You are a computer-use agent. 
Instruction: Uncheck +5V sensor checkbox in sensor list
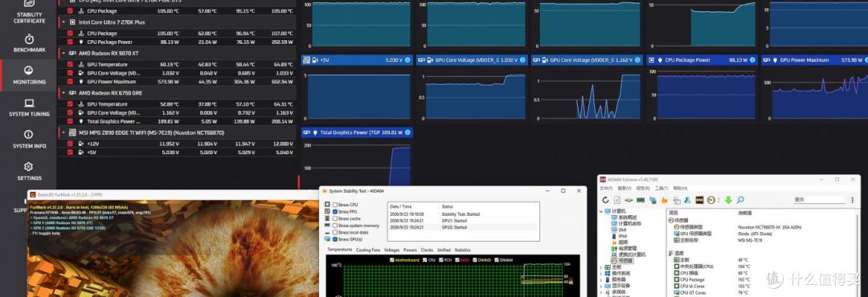coord(70,152)
